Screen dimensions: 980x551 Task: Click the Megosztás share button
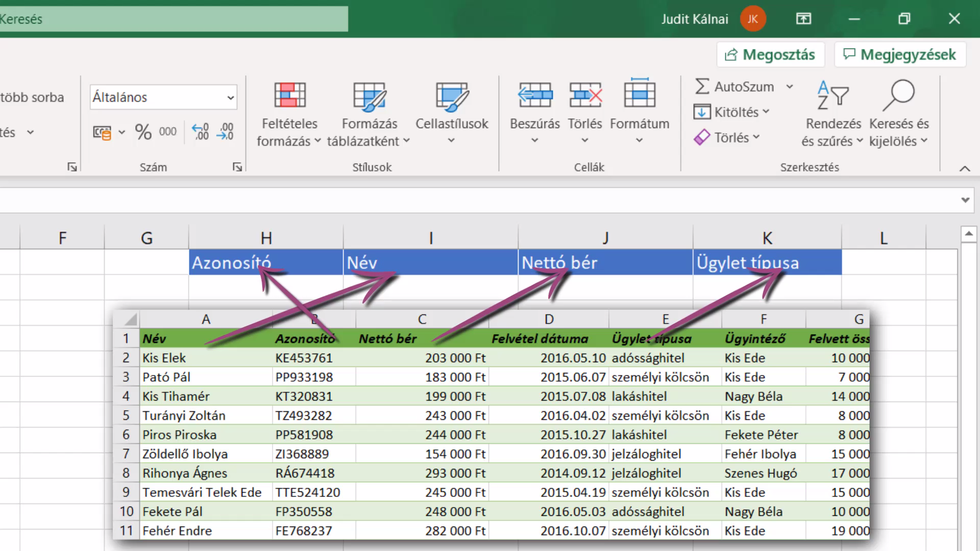pyautogui.click(x=771, y=55)
